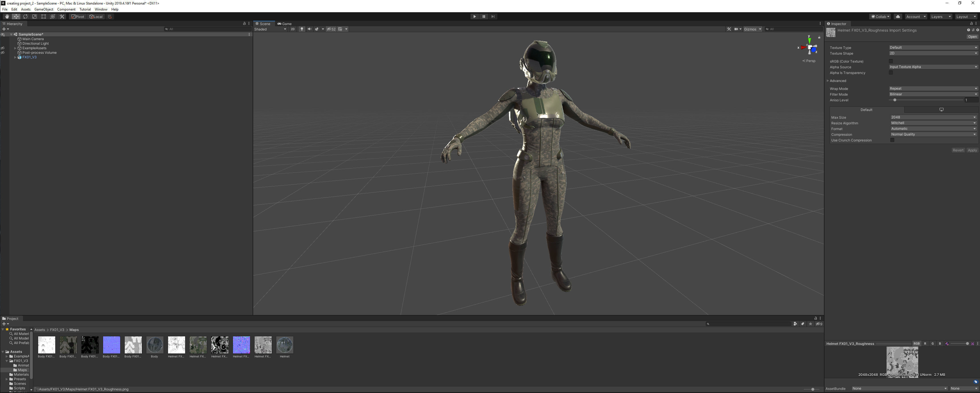The width and height of the screenshot is (980, 393).
Task: Toggle scene audio with the speaker icon
Action: point(309,29)
